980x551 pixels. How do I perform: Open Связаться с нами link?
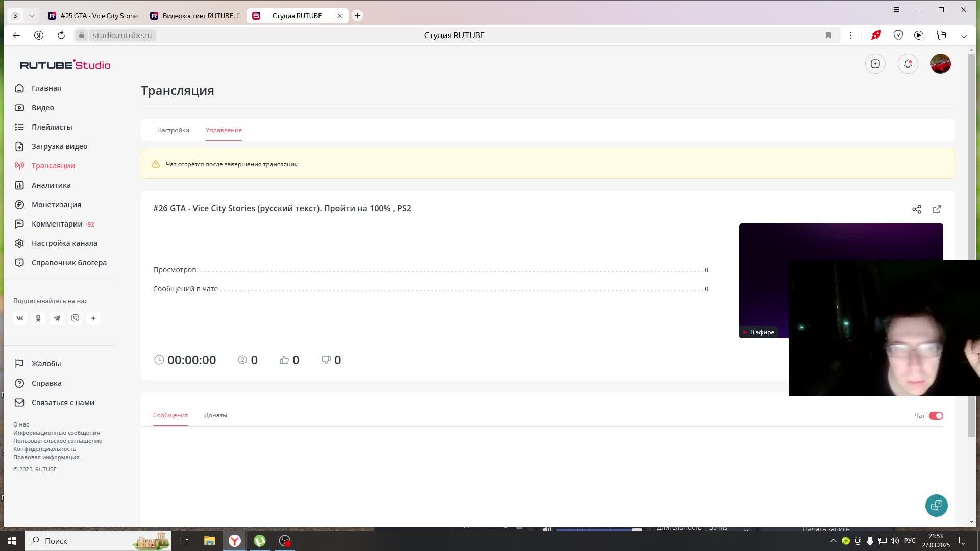[63, 403]
